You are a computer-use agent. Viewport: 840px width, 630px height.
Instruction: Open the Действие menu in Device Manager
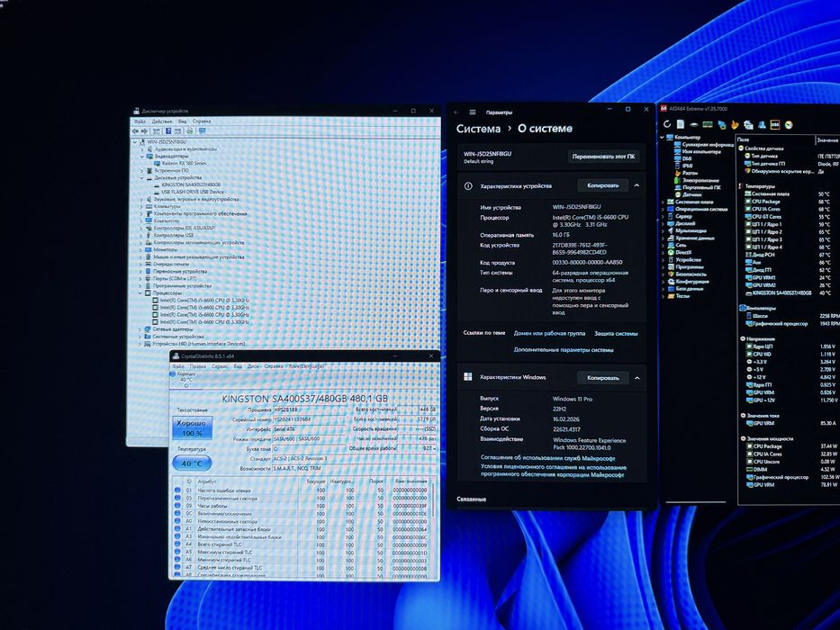click(162, 121)
